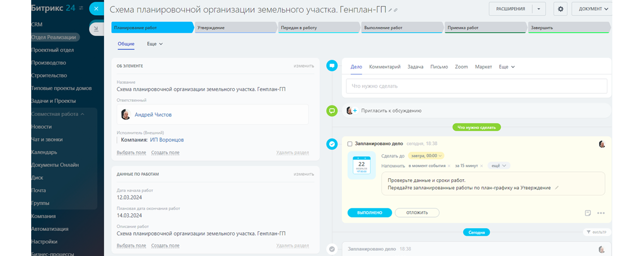The height and width of the screenshot is (256, 644).
Task: Edit the activity description with the pencil icon
Action: [557, 188]
